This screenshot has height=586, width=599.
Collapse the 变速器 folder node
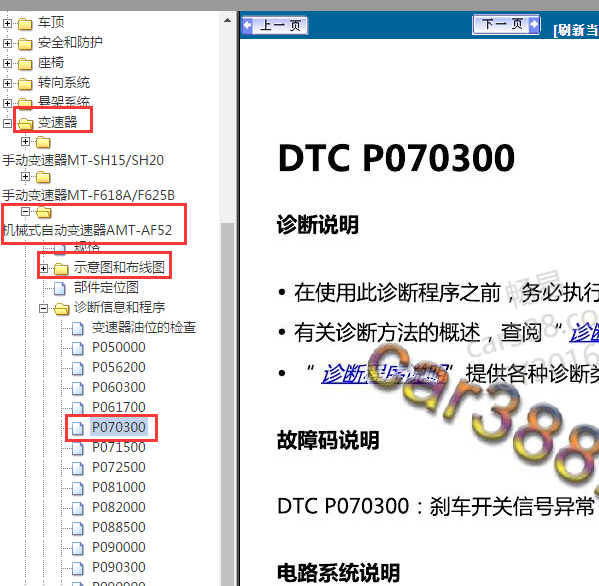[7, 123]
